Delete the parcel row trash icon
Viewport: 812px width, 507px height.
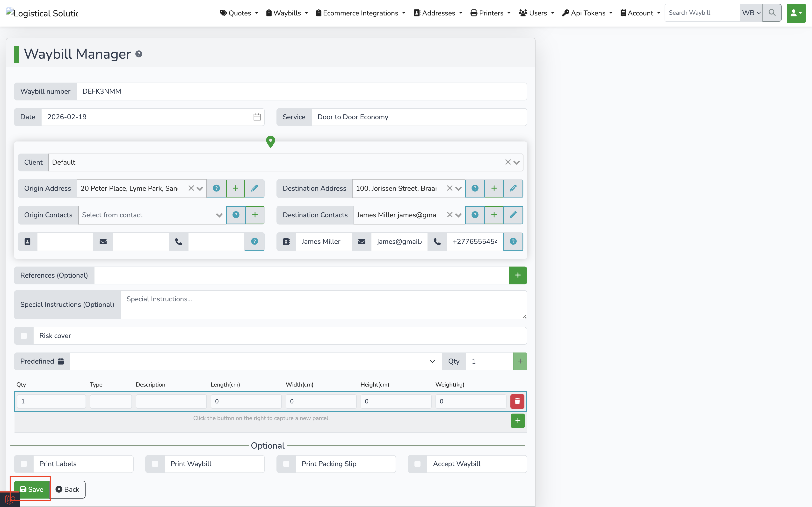tap(517, 401)
